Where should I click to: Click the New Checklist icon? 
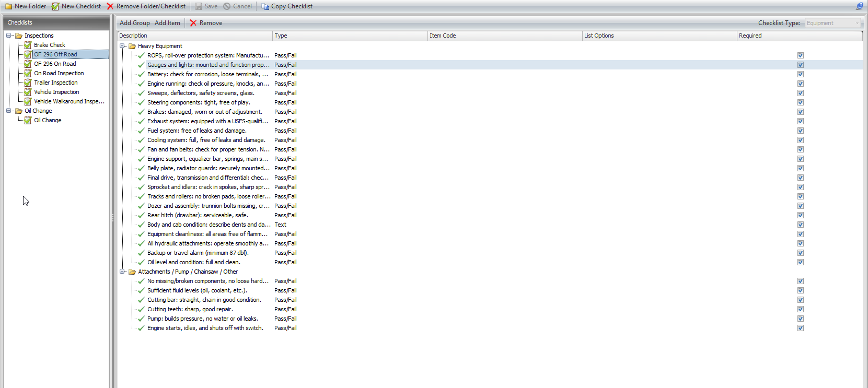pyautogui.click(x=55, y=6)
